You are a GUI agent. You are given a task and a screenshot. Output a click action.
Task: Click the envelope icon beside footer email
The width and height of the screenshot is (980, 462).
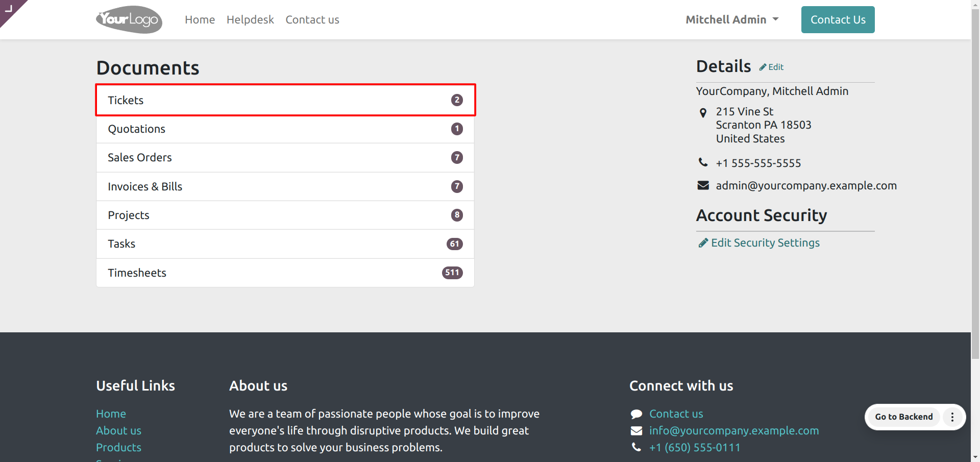click(x=636, y=431)
